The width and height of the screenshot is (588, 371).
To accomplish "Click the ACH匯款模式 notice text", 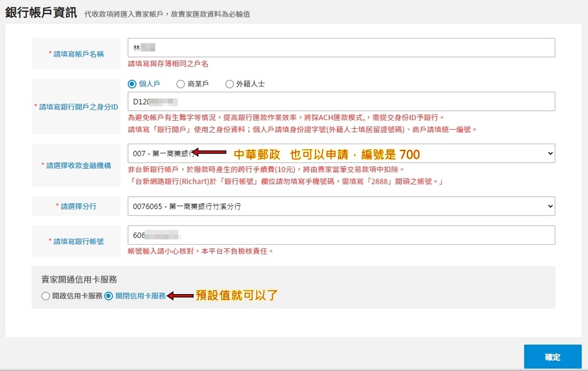I will (x=286, y=117).
